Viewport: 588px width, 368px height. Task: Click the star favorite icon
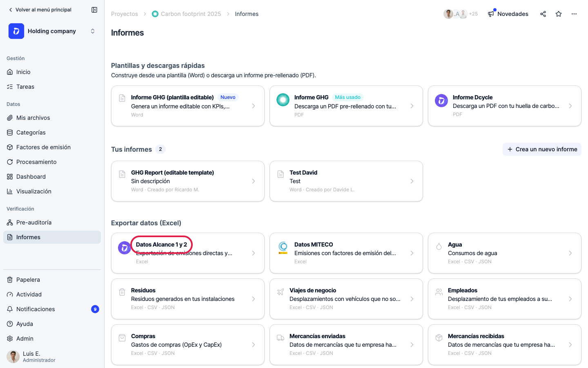click(x=559, y=14)
